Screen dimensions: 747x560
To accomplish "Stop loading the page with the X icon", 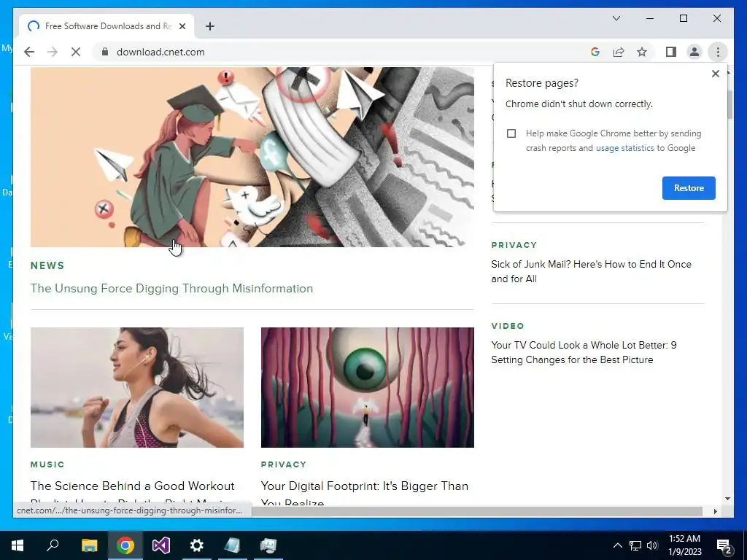I will click(x=76, y=52).
